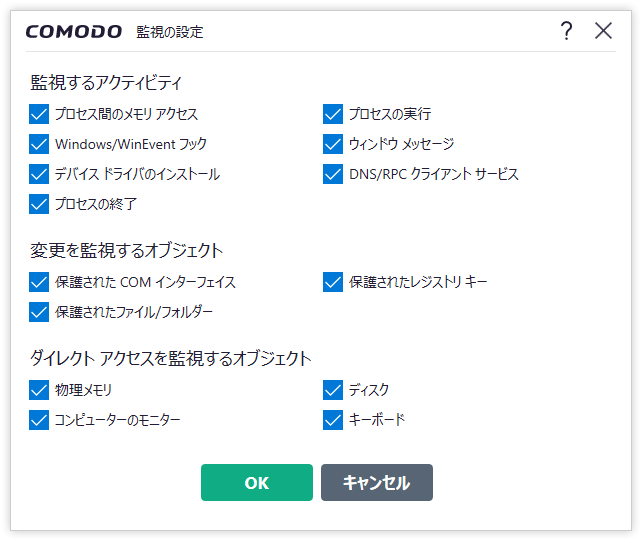Screen dimensions: 642x540
Task: Uncheck プロセスの終了 checkbox
Action: click(x=39, y=204)
